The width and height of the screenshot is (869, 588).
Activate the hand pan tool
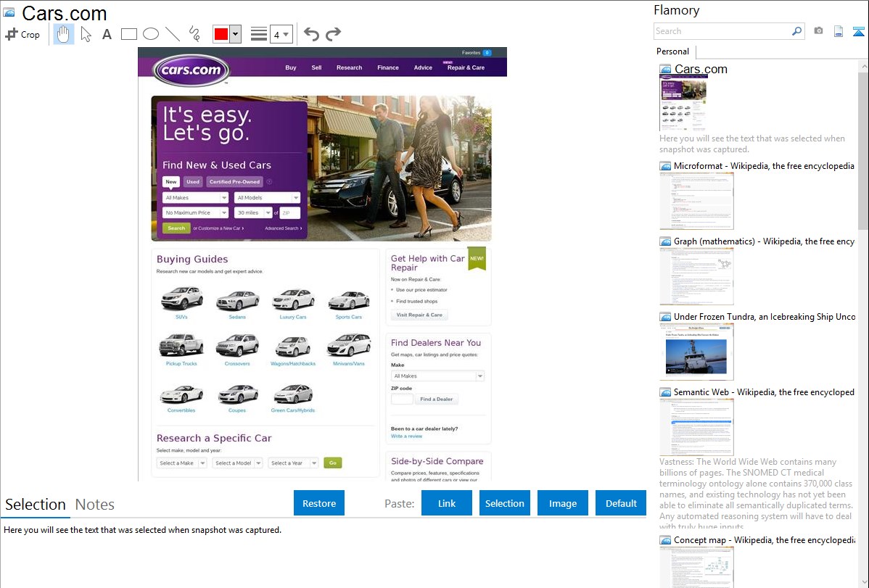coord(63,34)
